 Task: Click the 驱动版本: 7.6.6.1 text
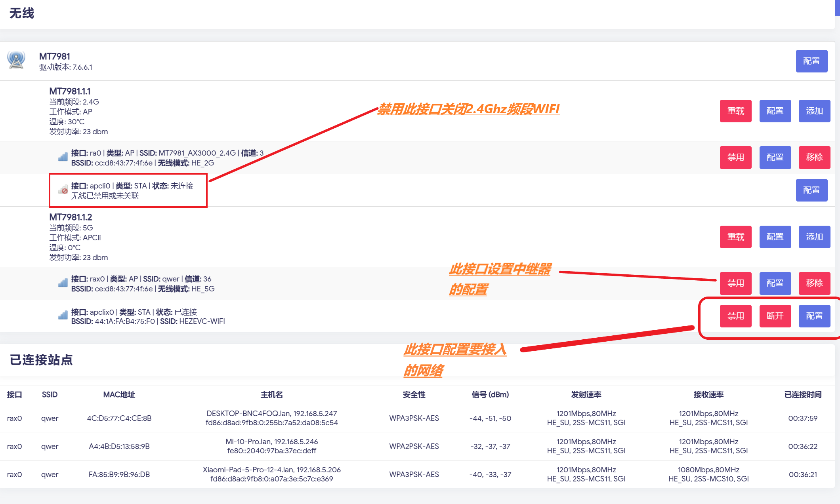coord(65,67)
